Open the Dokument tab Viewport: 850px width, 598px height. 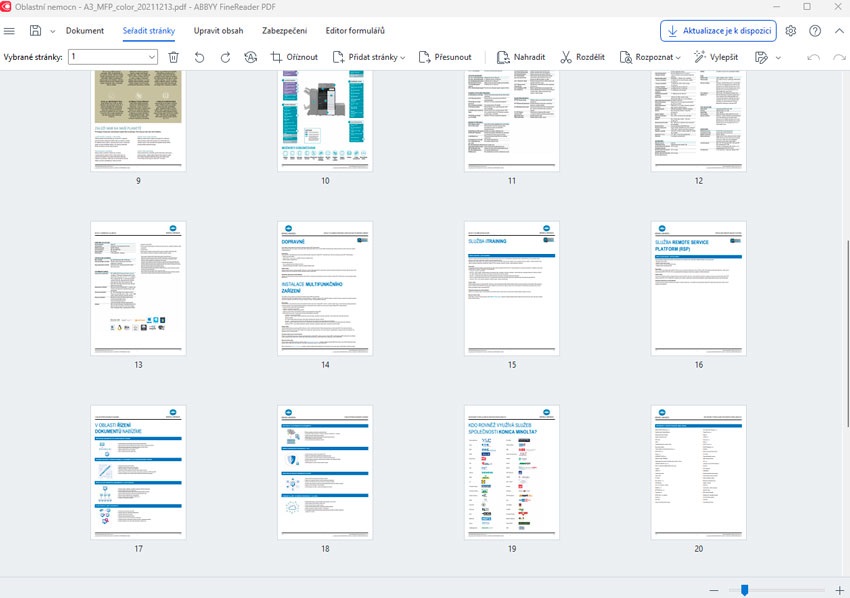[85, 31]
